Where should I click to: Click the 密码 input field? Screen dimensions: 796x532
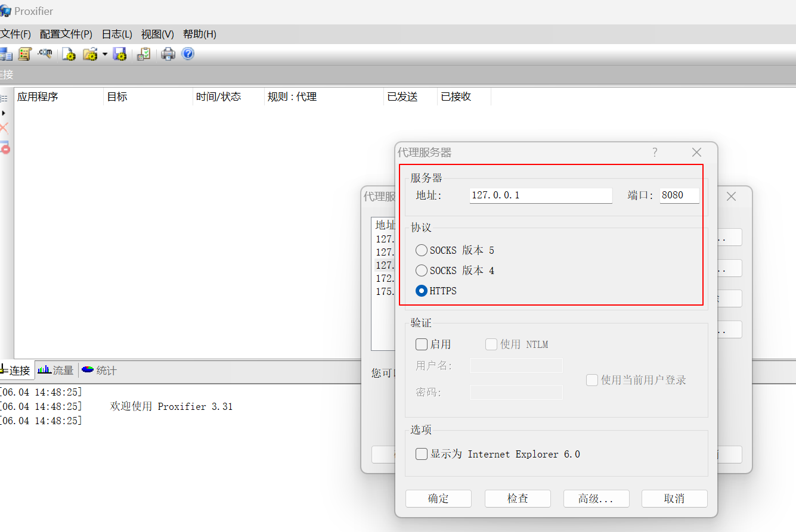click(516, 392)
